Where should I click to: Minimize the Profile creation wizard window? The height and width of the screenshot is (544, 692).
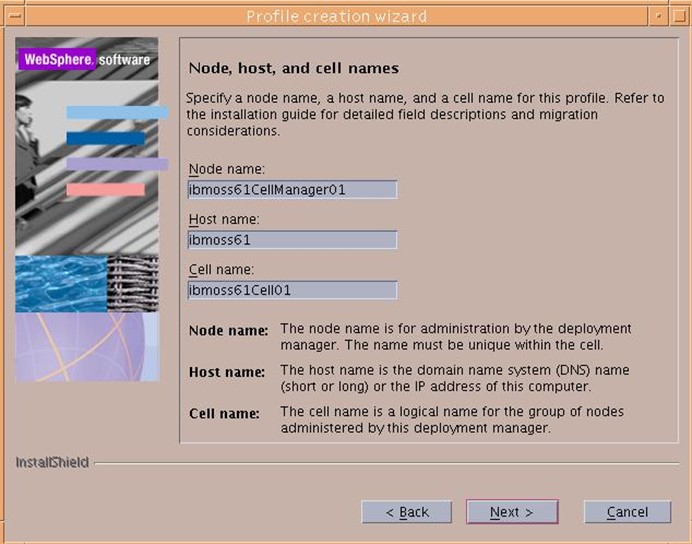click(660, 15)
